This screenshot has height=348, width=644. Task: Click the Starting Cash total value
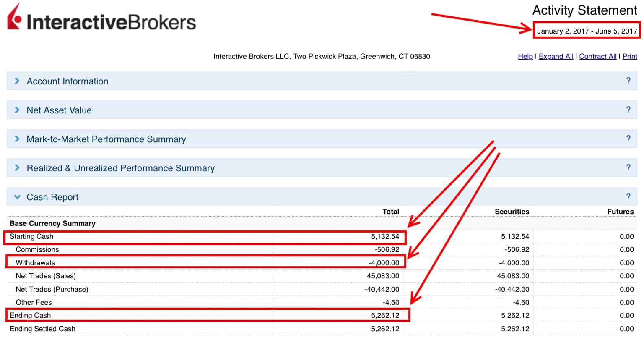tap(385, 237)
